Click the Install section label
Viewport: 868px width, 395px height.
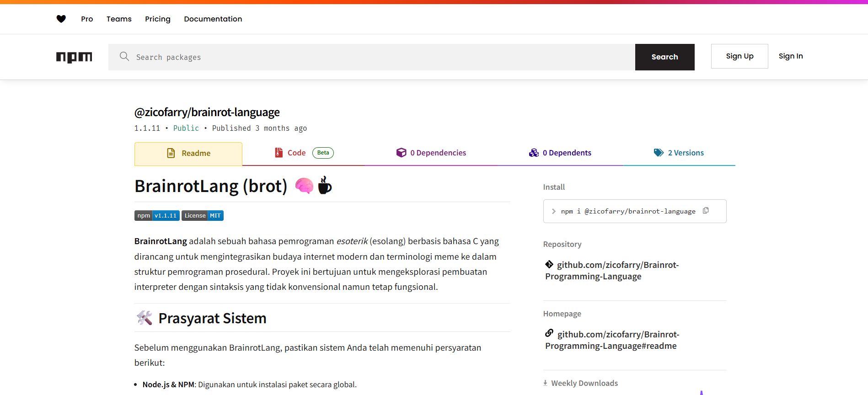[x=554, y=187]
